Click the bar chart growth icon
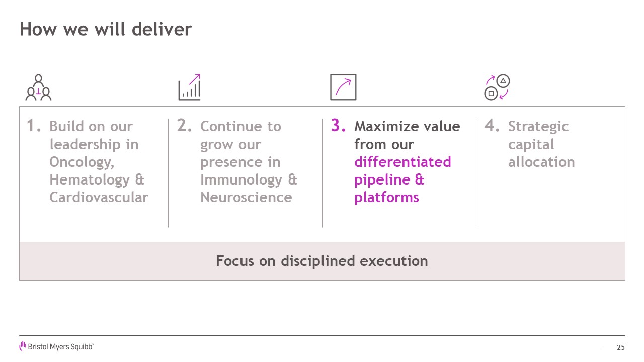Image resolution: width=644 pixels, height=362 pixels. coord(190,87)
